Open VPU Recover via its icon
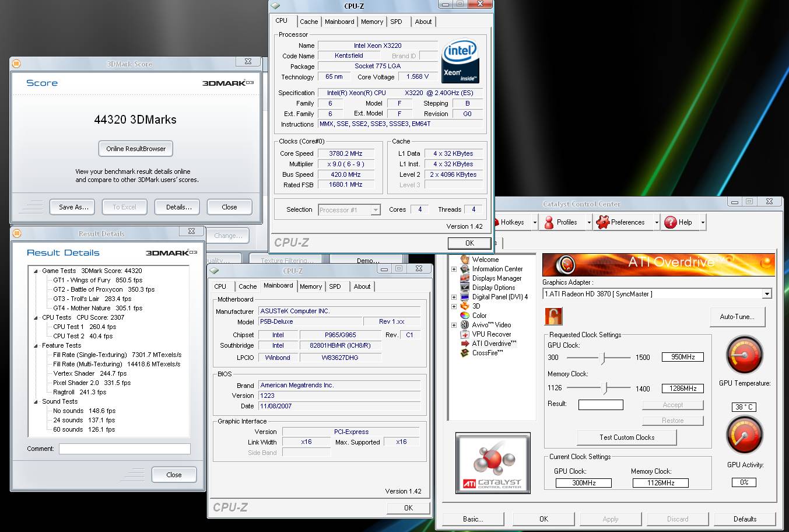 465,334
